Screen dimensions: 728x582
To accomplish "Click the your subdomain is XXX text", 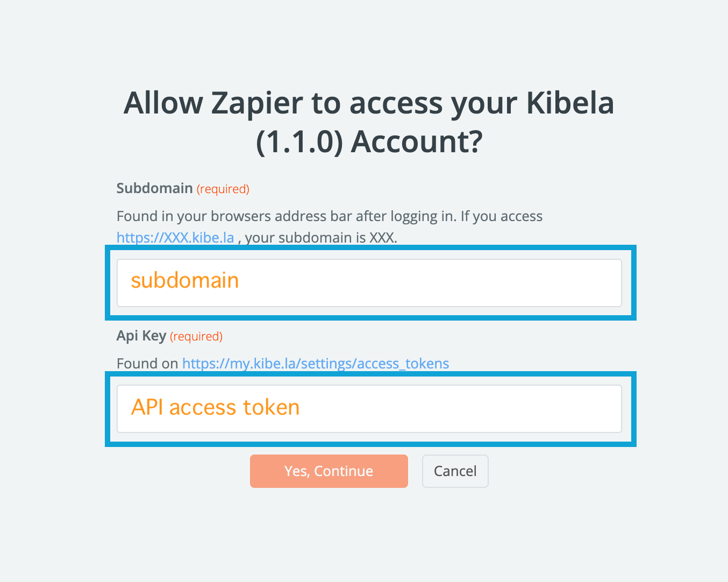I will pos(322,238).
